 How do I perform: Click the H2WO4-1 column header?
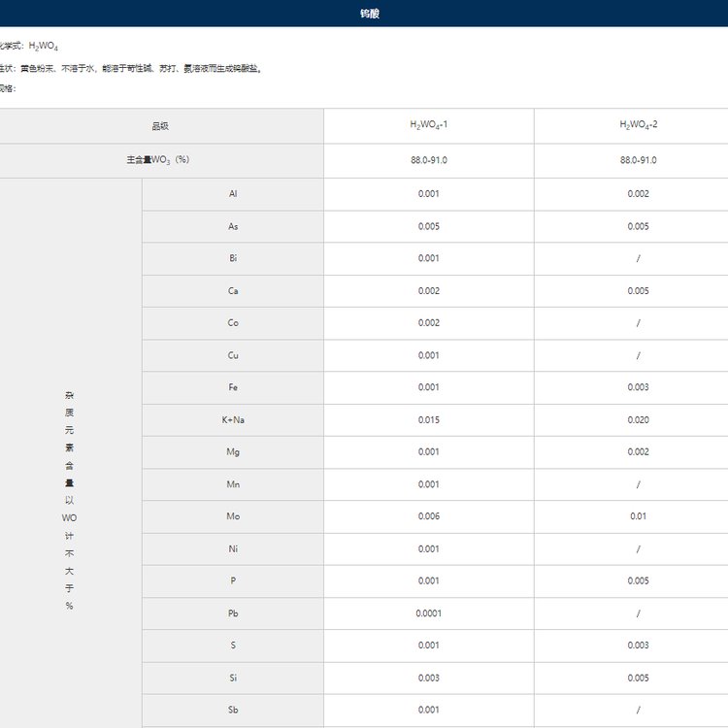(428, 126)
